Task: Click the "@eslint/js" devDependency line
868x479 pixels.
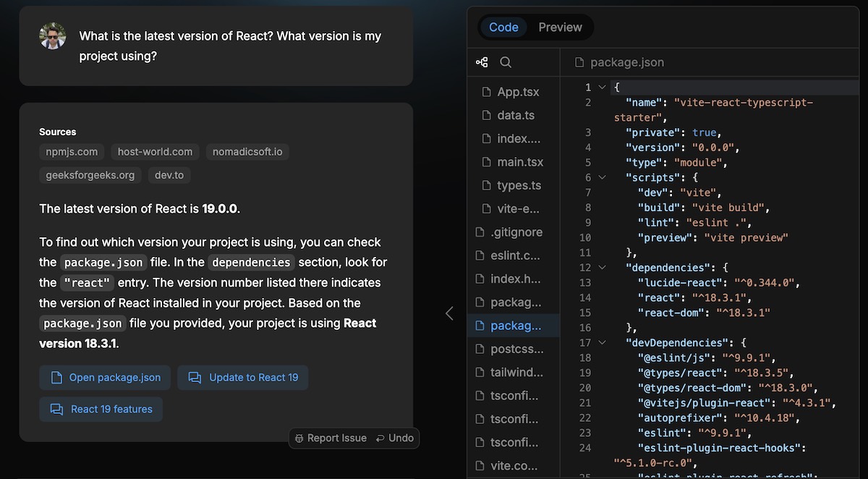Action: tap(707, 358)
